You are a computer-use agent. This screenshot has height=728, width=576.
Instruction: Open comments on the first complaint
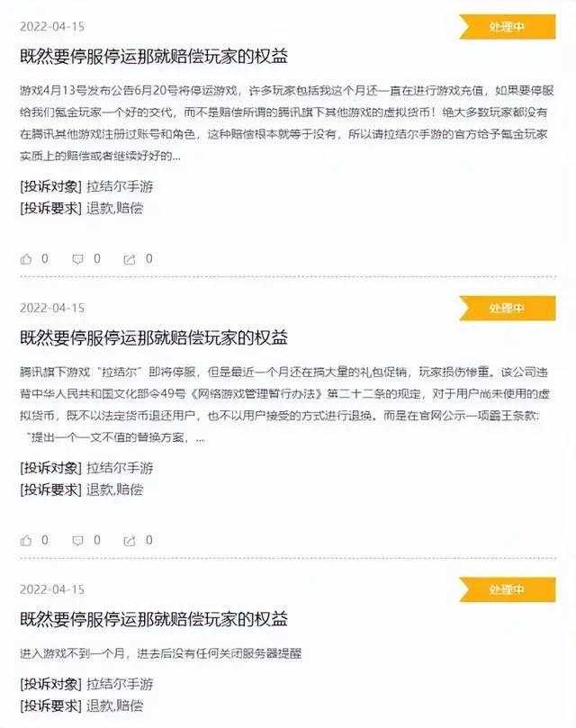tap(78, 259)
